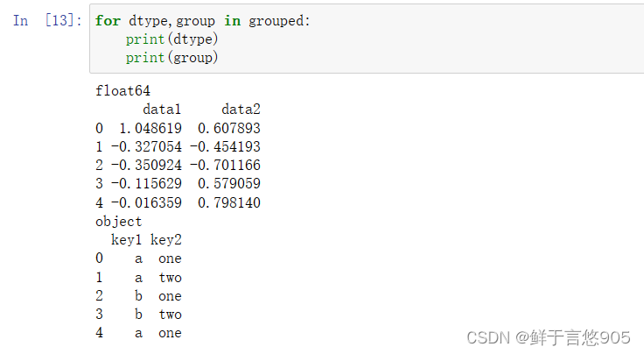Click the key1 column header

click(126, 240)
